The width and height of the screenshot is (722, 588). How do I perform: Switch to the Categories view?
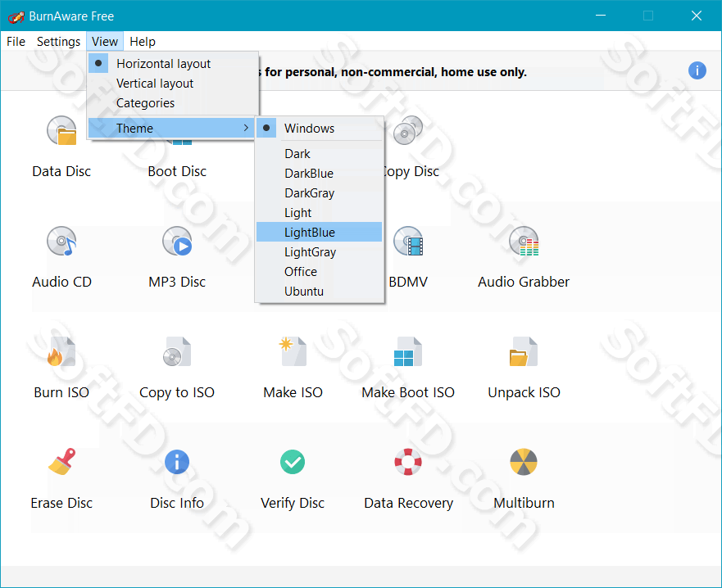click(173, 103)
